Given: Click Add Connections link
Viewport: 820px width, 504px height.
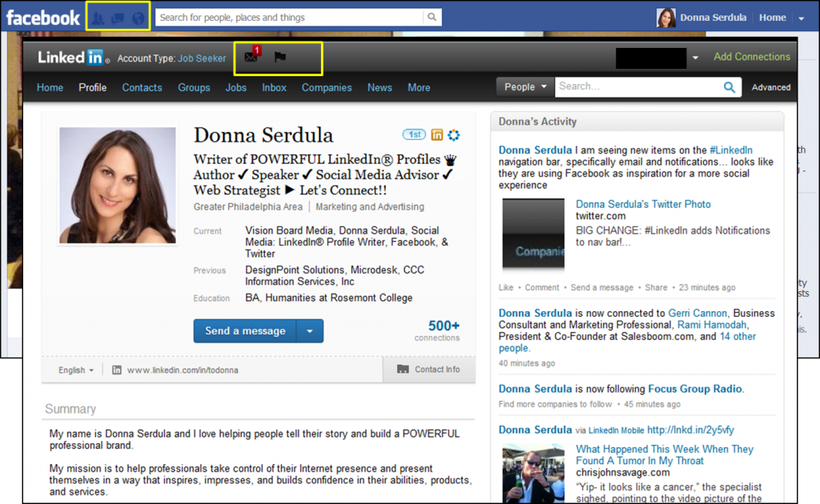Looking at the screenshot, I should pos(751,57).
